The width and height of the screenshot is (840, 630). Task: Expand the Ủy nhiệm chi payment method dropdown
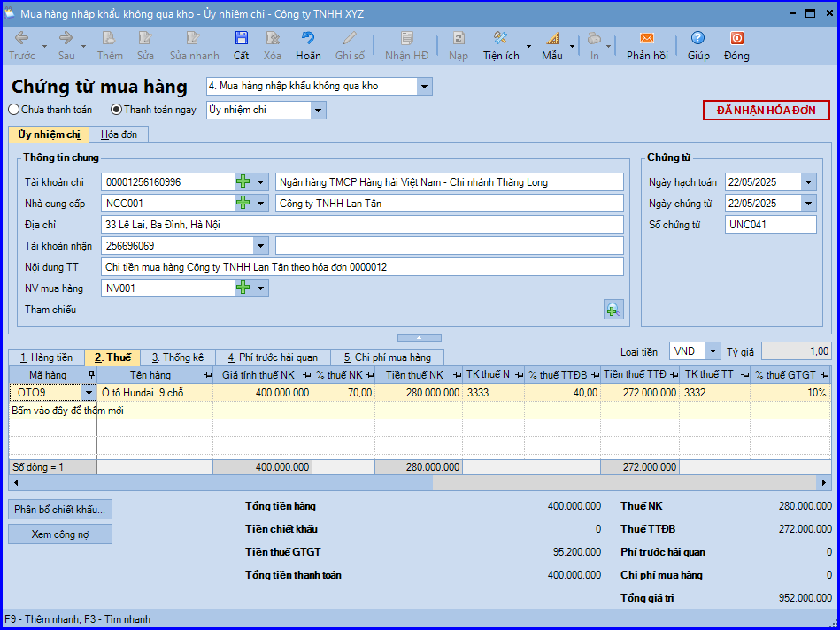[x=319, y=111]
